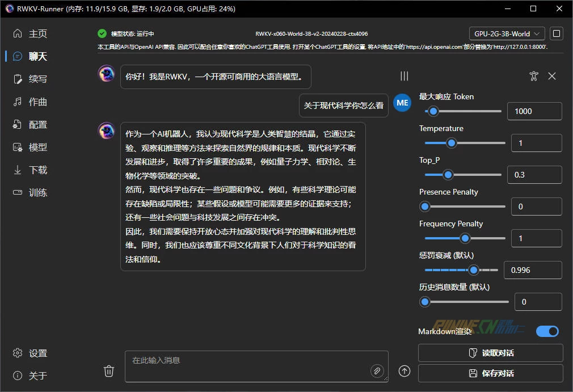This screenshot has width=573, height=392.
Task: Click the 保存对话 save conversation button
Action: point(490,373)
